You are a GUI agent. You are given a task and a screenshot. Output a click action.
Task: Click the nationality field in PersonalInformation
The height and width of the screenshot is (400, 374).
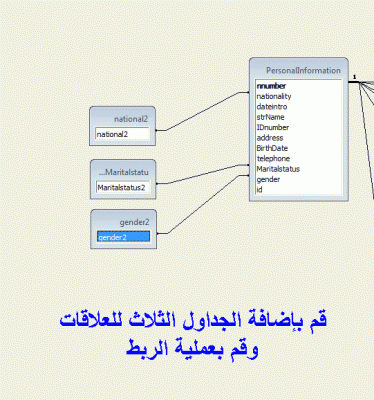coord(298,96)
